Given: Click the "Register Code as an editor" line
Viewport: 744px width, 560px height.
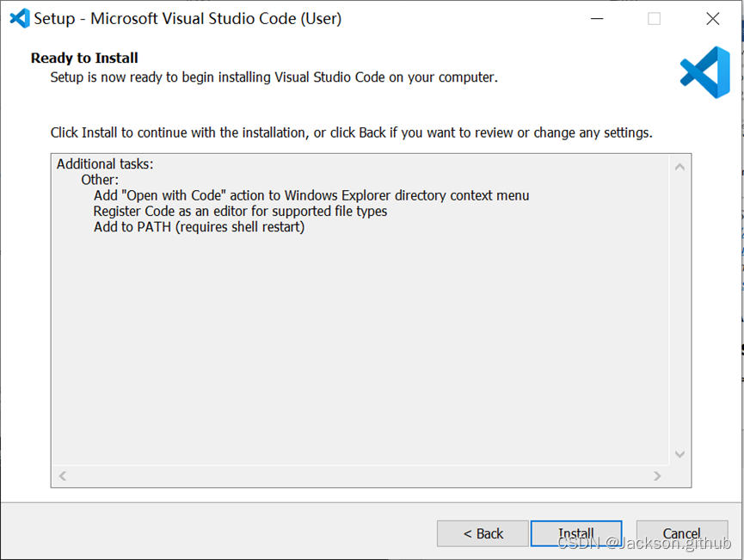Looking at the screenshot, I should tap(240, 211).
